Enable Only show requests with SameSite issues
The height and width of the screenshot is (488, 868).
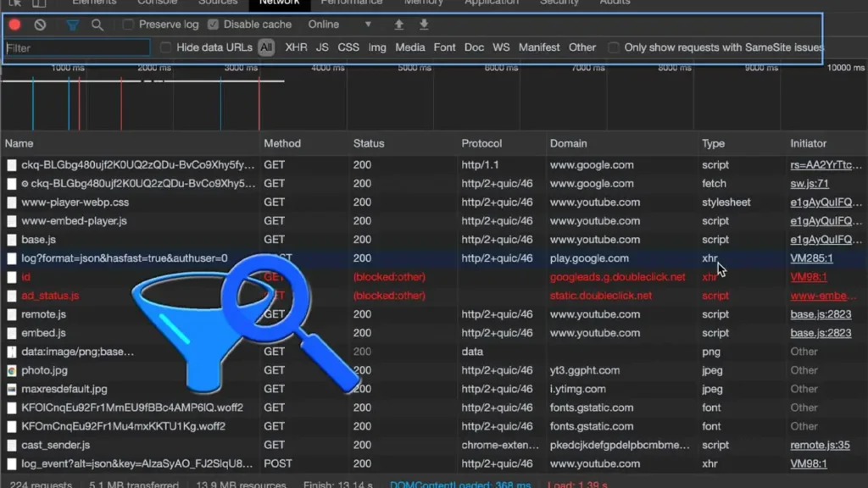614,47
